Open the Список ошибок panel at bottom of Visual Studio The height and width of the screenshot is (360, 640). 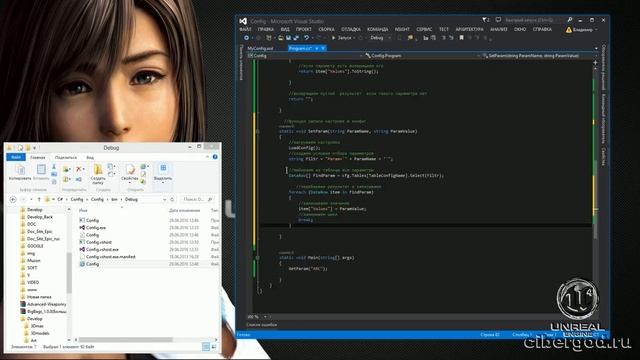click(261, 324)
